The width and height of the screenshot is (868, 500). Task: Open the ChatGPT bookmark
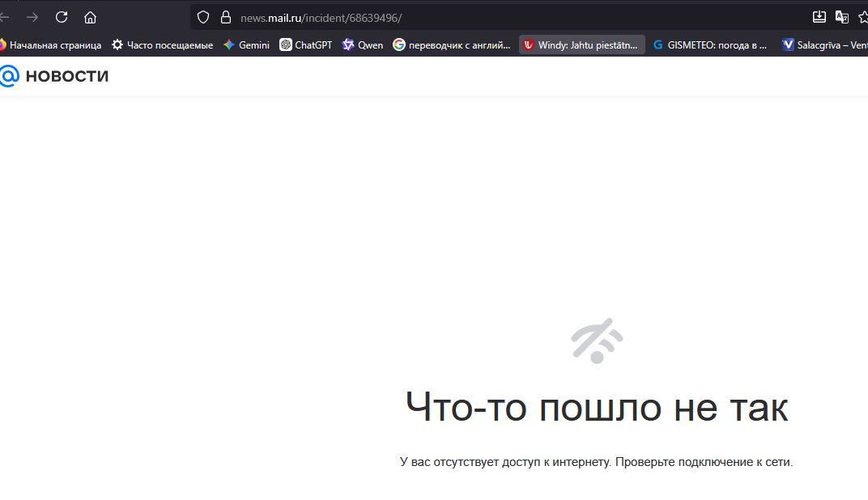point(305,44)
